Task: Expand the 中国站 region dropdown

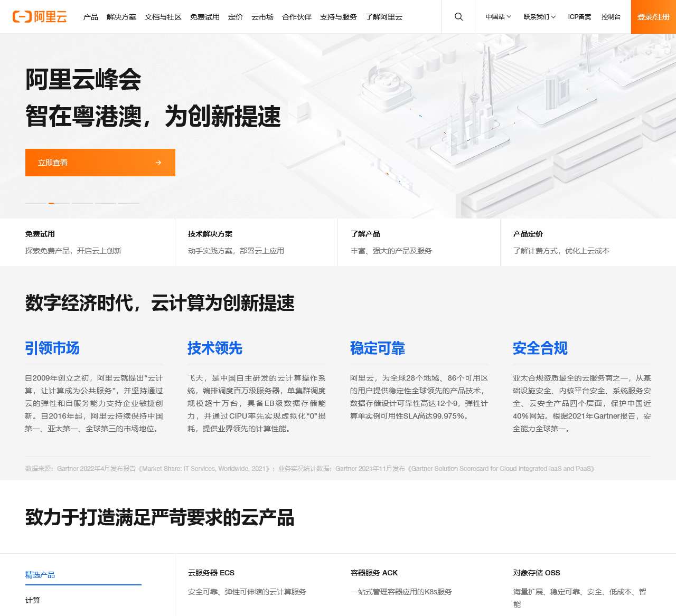Action: click(x=498, y=17)
